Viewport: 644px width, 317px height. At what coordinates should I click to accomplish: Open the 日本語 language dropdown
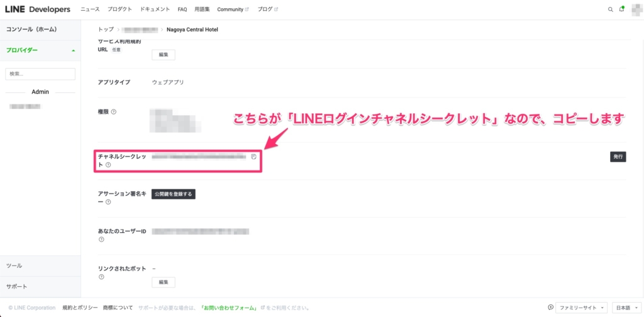tap(625, 308)
